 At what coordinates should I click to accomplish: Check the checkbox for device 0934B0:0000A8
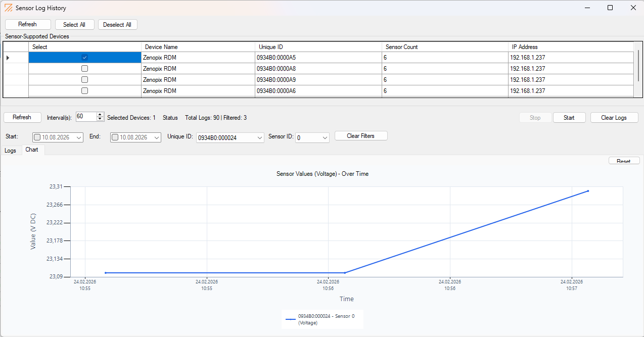click(84, 69)
